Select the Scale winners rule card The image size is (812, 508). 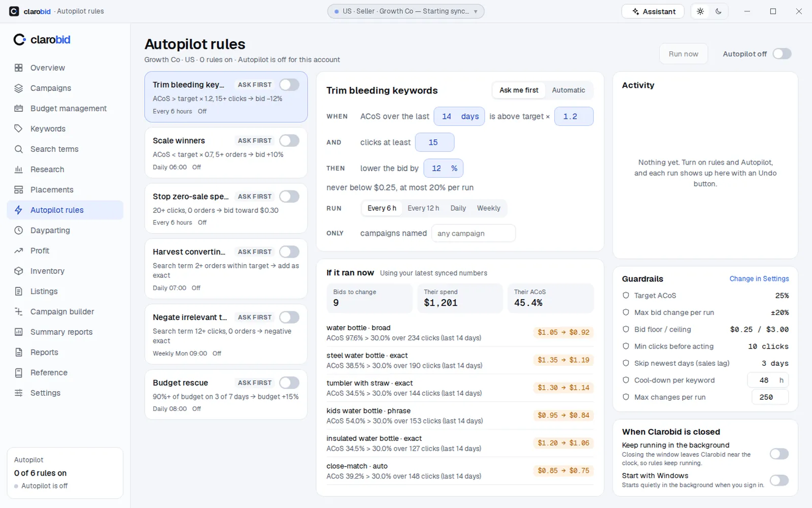[226, 152]
